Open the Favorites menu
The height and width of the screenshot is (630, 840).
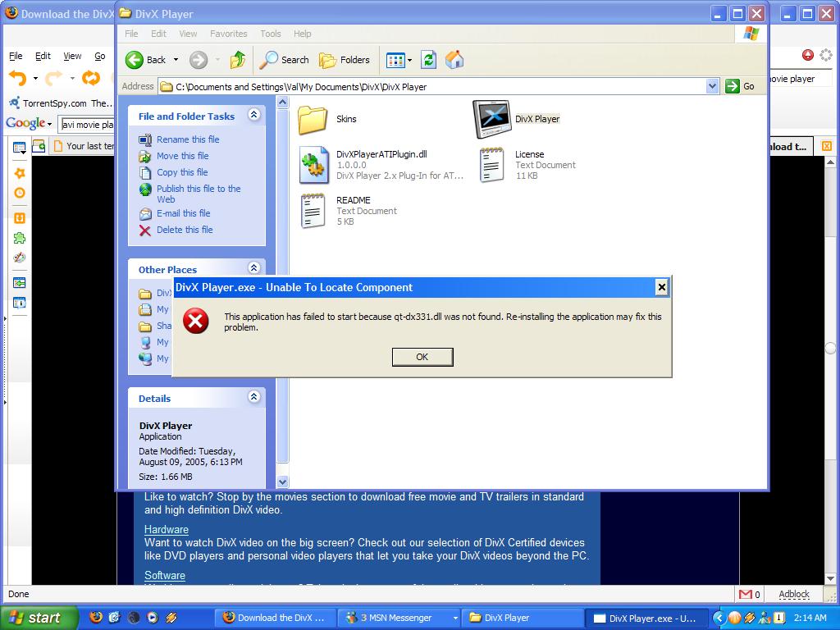(x=228, y=34)
